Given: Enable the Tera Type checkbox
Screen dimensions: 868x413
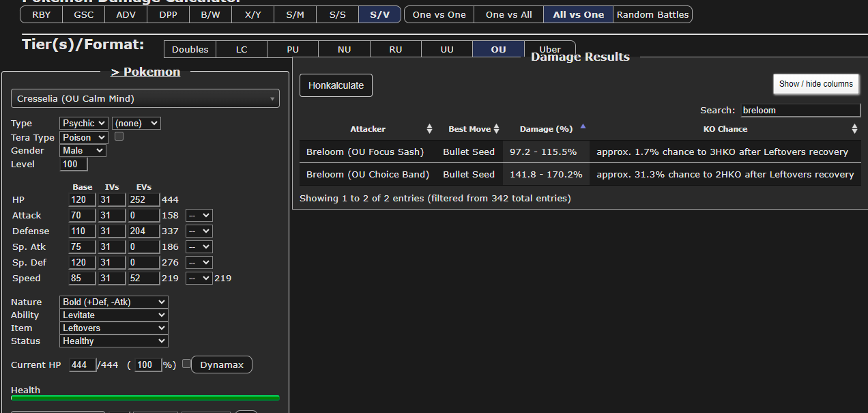Looking at the screenshot, I should [x=119, y=137].
